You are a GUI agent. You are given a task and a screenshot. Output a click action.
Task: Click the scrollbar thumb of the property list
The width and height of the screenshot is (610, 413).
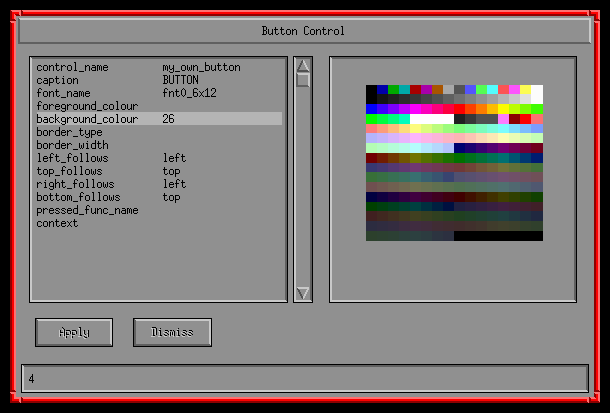click(x=303, y=80)
